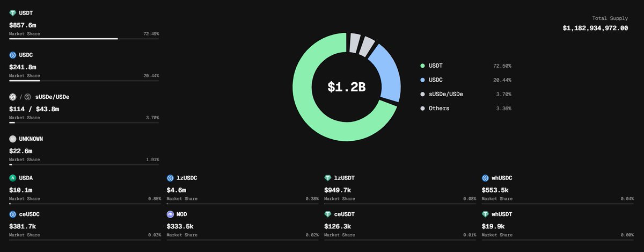Click the $126.3k ceUSDT value
Screen dimensions: 644x252
pyautogui.click(x=338, y=226)
